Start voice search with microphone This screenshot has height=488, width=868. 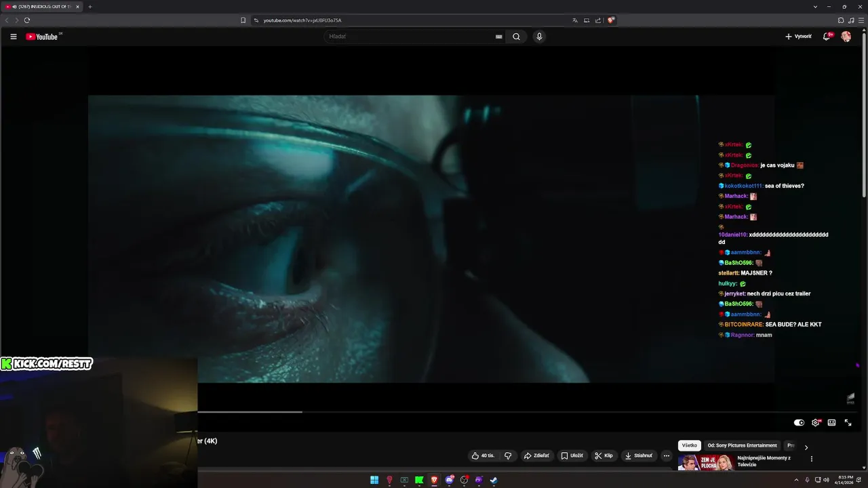pyautogui.click(x=539, y=37)
